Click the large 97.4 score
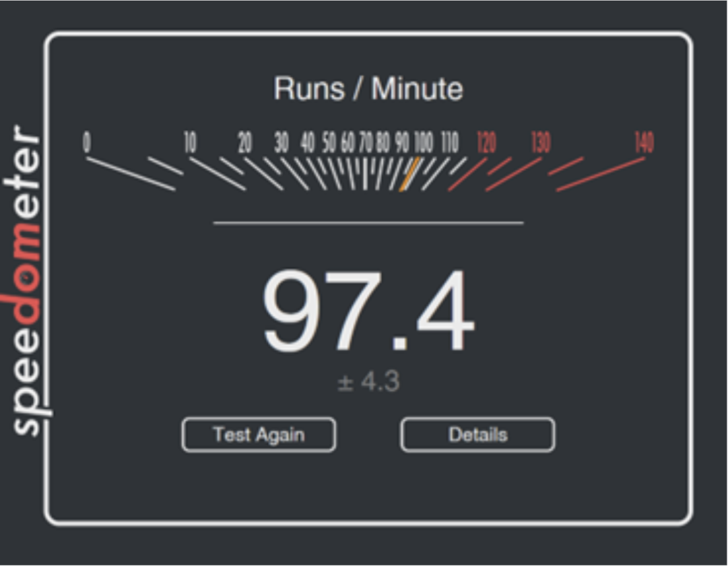The image size is (728, 566). click(368, 311)
